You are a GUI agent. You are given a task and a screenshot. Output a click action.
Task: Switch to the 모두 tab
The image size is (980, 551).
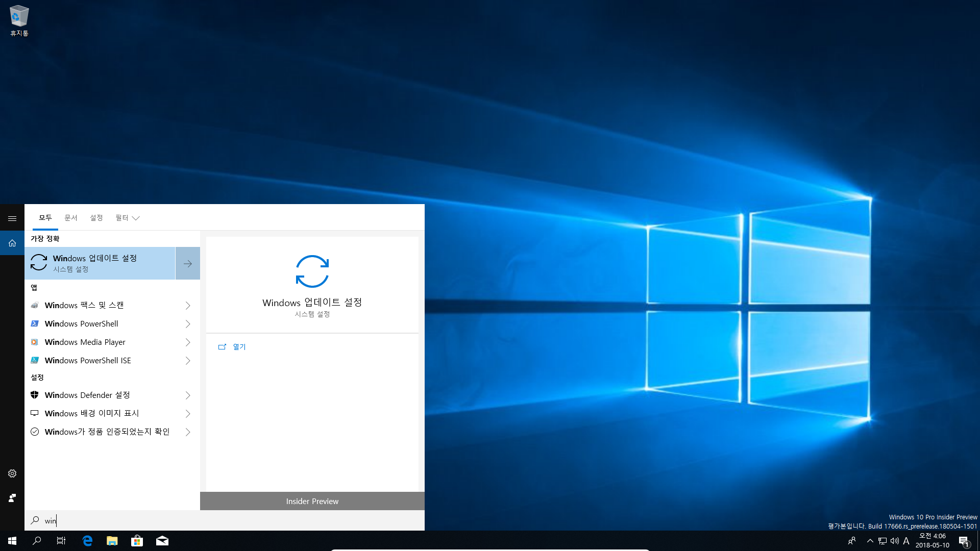click(x=45, y=218)
